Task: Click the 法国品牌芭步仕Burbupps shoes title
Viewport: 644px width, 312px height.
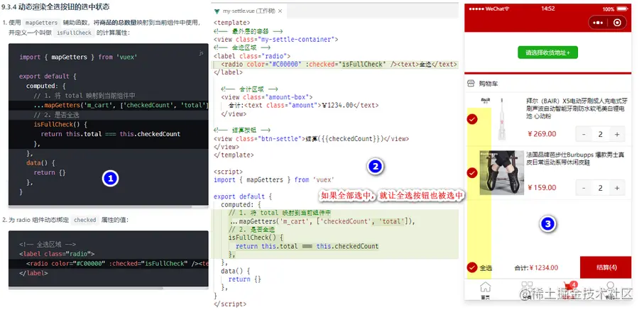Action: point(575,159)
